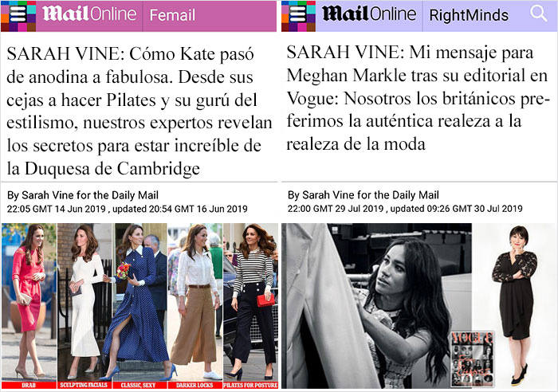This screenshot has height=392, width=558.
Task: Click MailOnline logo in pink header
Action: coord(89,14)
